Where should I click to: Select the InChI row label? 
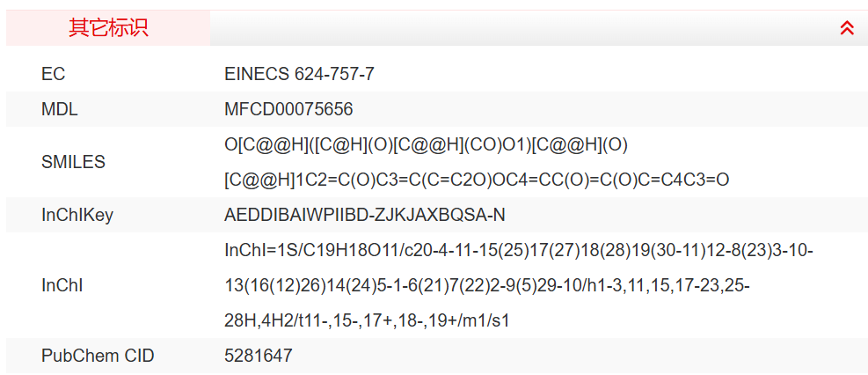pos(62,285)
